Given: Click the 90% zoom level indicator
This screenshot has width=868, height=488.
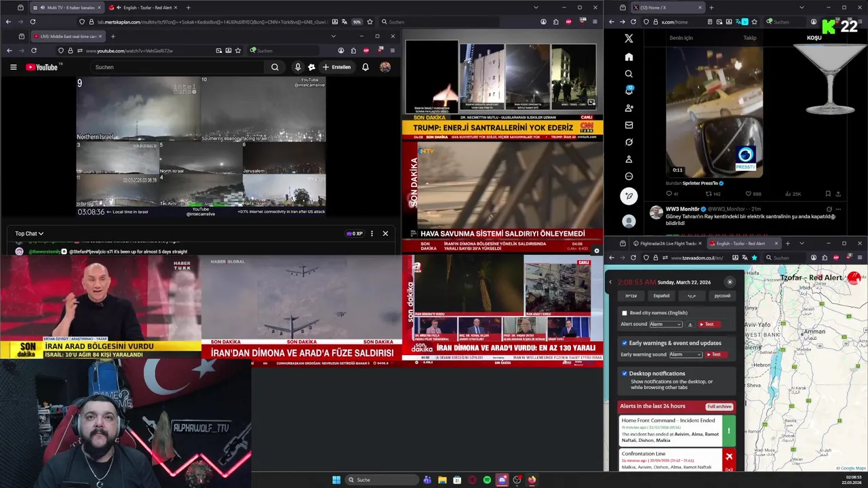Looking at the screenshot, I should click(357, 22).
